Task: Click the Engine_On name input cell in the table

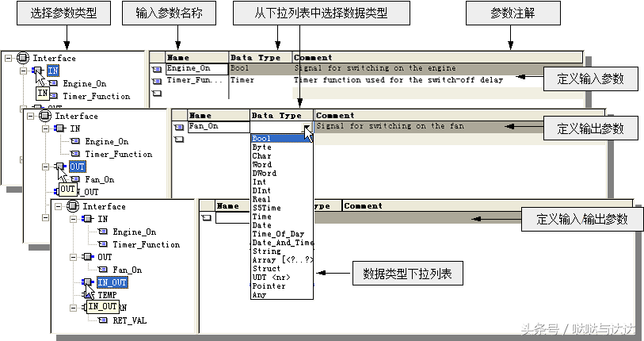Action: point(197,69)
